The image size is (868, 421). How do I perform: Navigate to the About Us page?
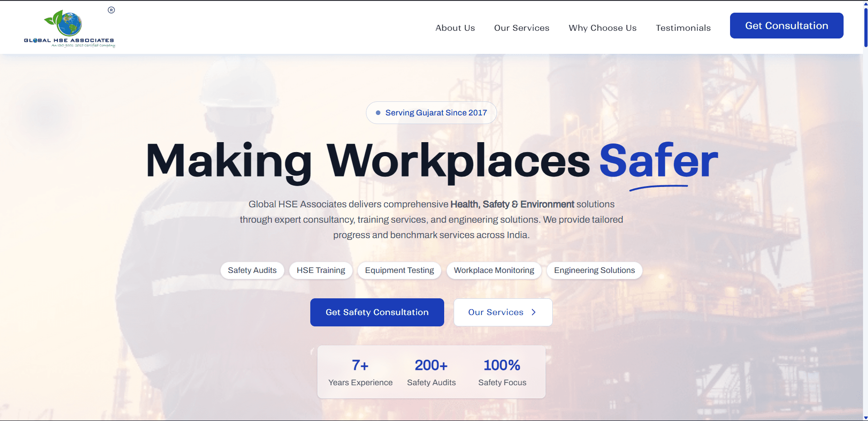pyautogui.click(x=455, y=28)
